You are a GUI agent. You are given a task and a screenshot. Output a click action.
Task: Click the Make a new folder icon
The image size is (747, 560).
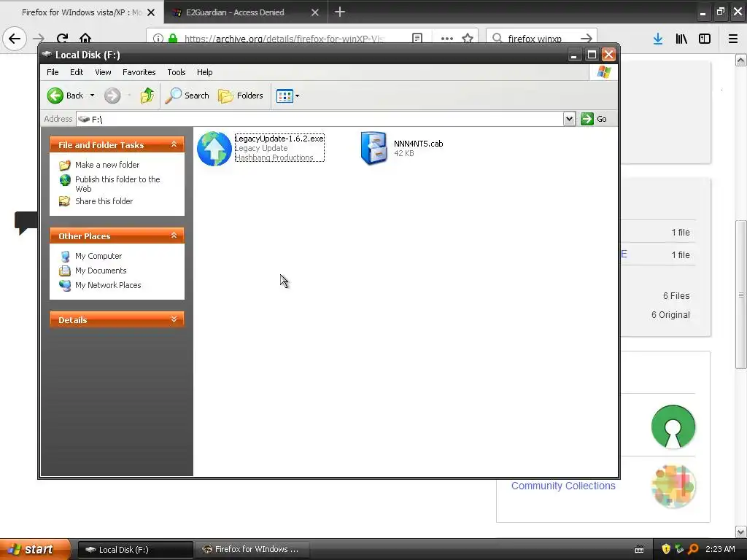pos(65,166)
